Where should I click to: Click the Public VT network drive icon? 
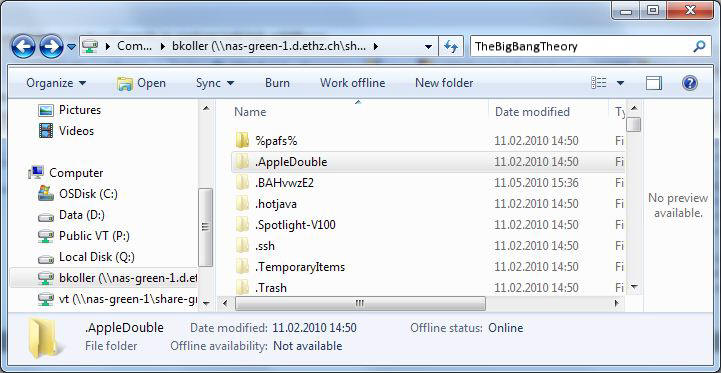click(46, 236)
